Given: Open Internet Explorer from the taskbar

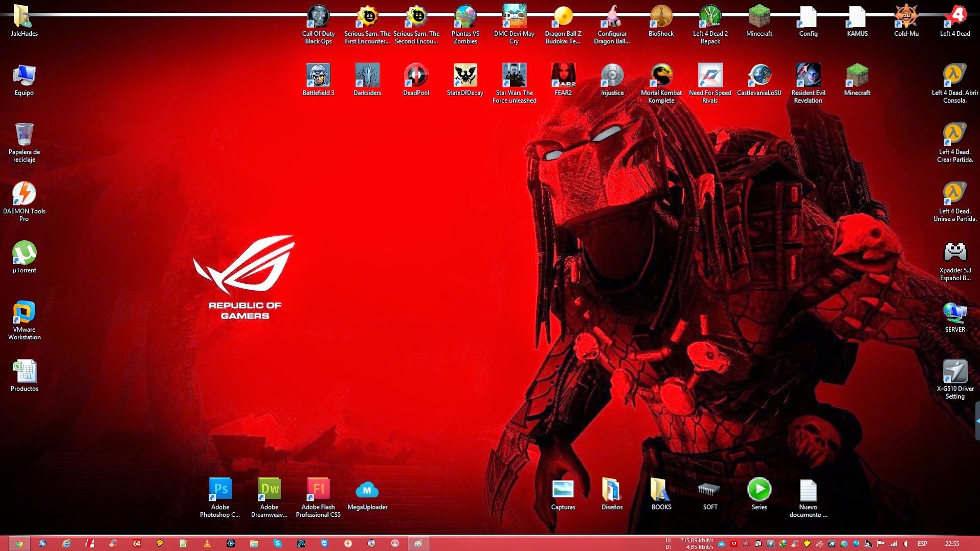Looking at the screenshot, I should pyautogui.click(x=66, y=543).
